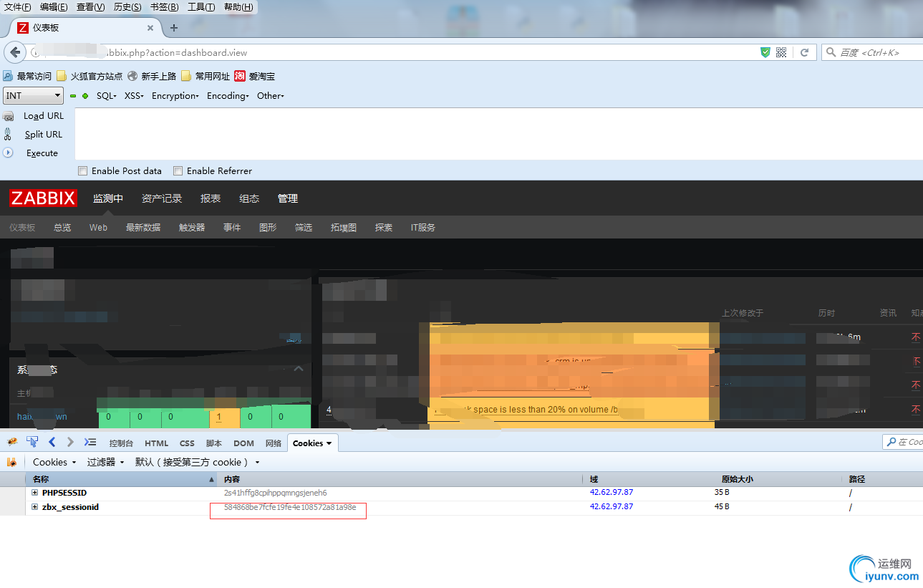
Task: Open the XSS dropdown menu
Action: [134, 96]
